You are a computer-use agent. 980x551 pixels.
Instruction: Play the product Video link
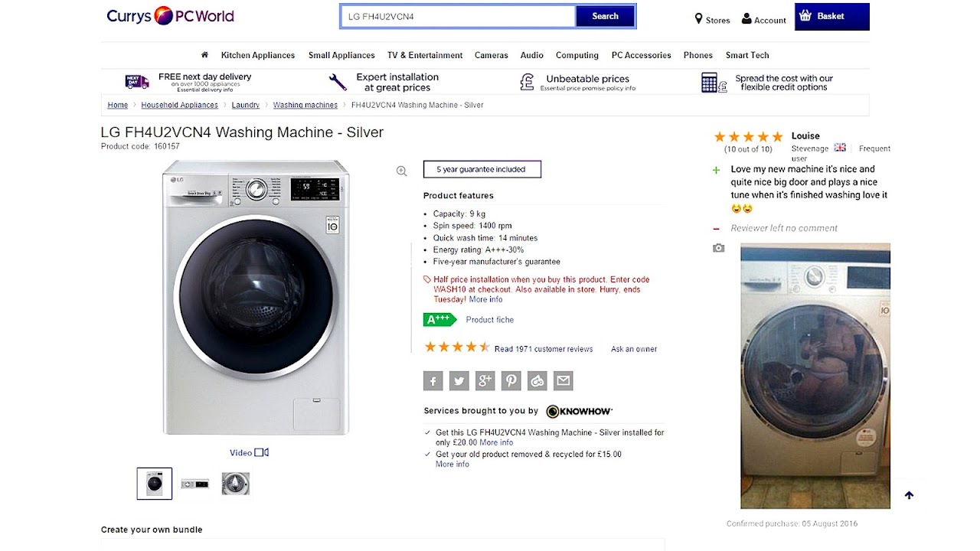tap(249, 453)
